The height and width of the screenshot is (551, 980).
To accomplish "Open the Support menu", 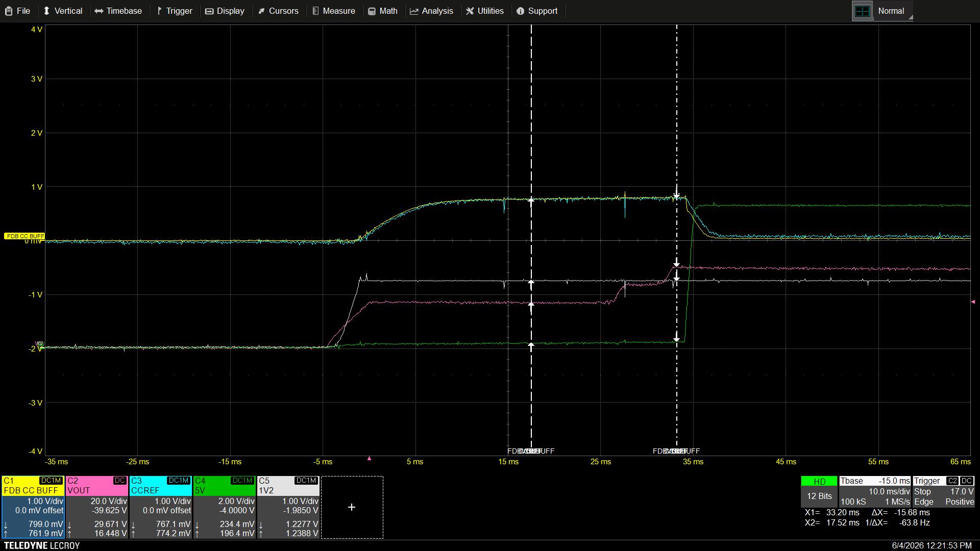I will (537, 11).
